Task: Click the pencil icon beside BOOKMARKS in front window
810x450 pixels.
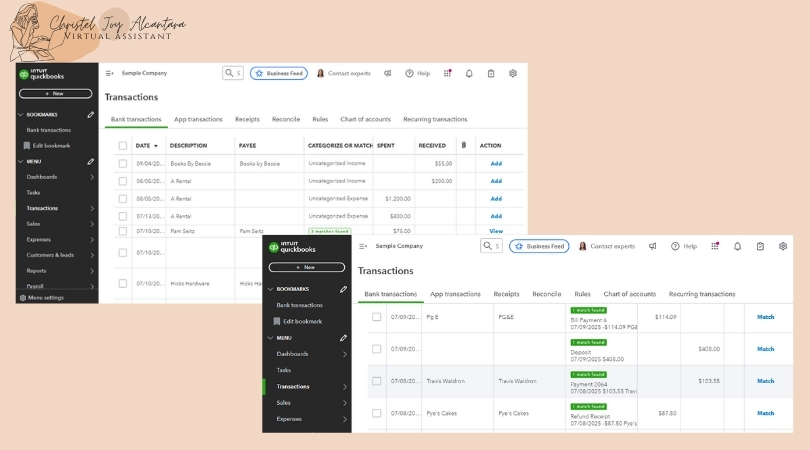Action: tap(344, 289)
